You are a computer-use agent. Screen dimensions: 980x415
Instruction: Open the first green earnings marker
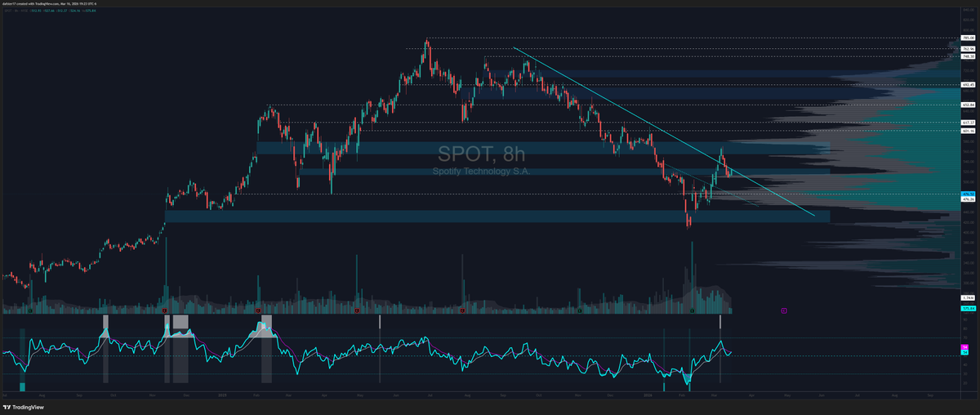(29, 310)
